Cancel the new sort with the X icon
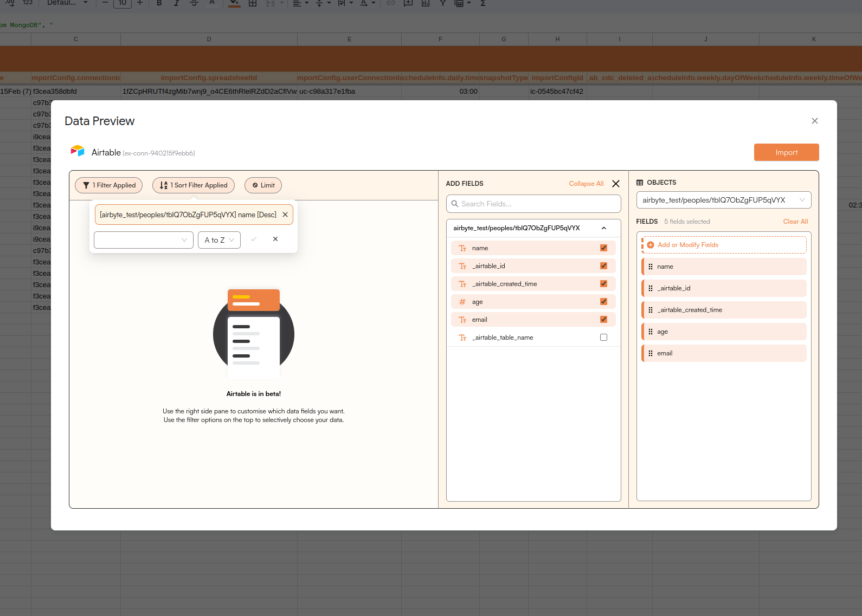This screenshot has height=616, width=862. [x=275, y=239]
